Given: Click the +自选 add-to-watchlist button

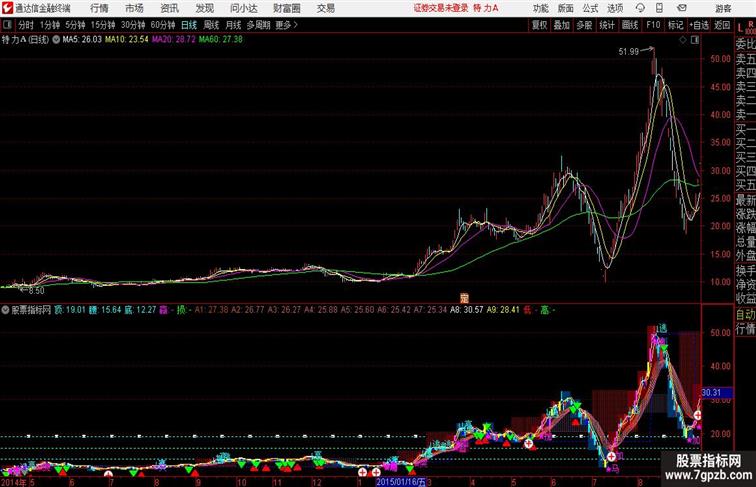Looking at the screenshot, I should click(699, 25).
